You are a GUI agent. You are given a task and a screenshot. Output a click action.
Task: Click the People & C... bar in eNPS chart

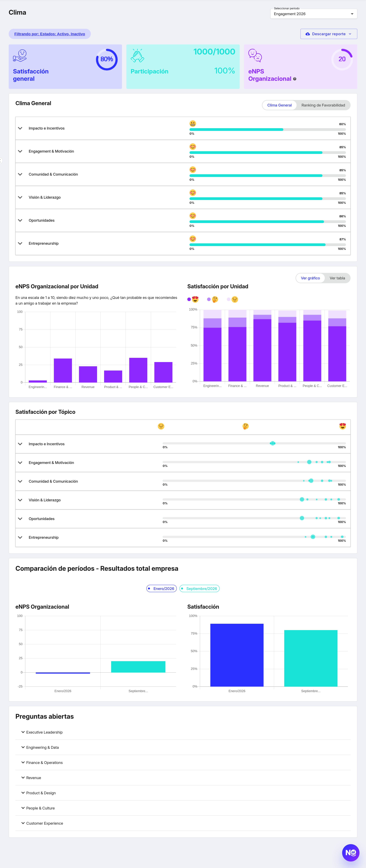point(138,370)
